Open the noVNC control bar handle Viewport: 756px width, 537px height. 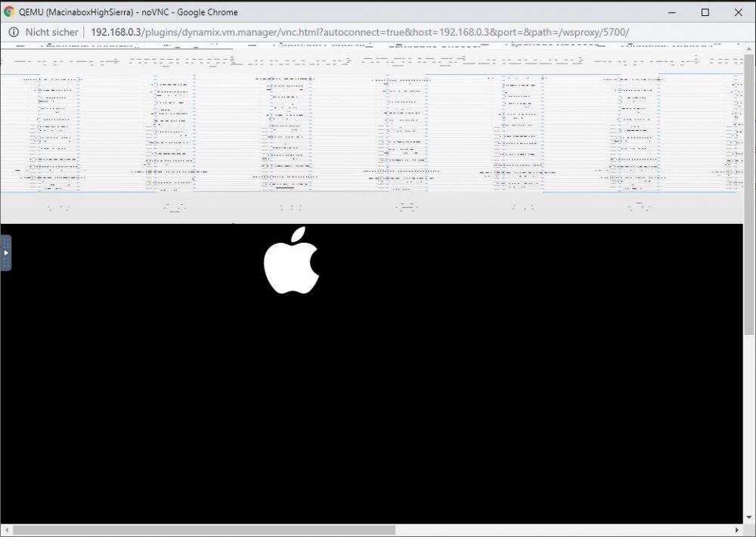click(6, 253)
